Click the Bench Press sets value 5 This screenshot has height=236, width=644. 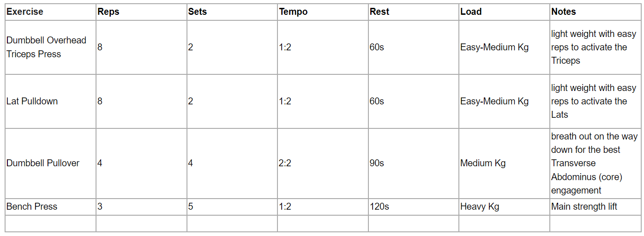191,206
